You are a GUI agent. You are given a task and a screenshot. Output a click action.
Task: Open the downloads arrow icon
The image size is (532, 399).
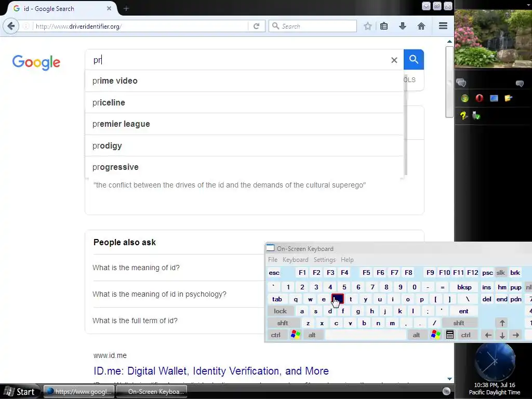[403, 26]
